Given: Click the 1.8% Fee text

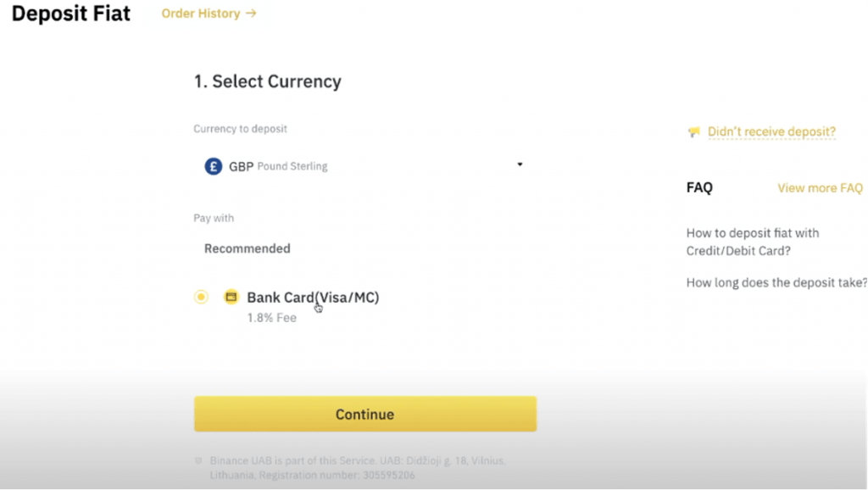Looking at the screenshot, I should point(271,318).
